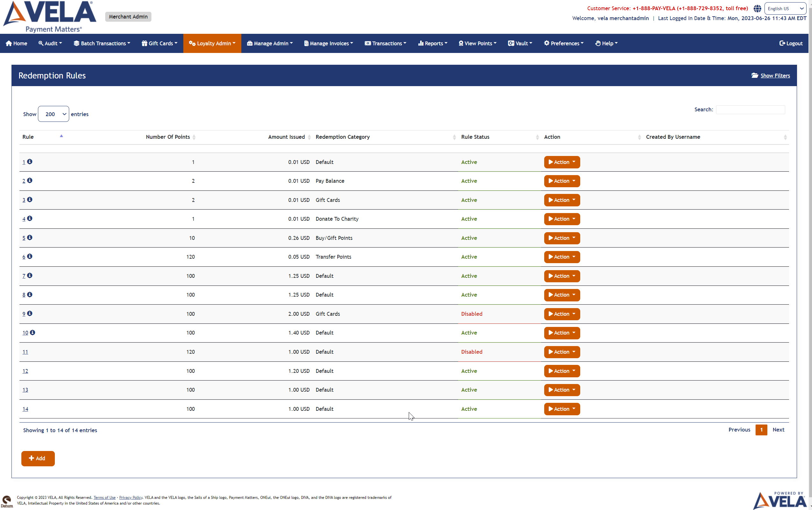Click into the Search input field
The height and width of the screenshot is (510, 812).
pos(750,110)
